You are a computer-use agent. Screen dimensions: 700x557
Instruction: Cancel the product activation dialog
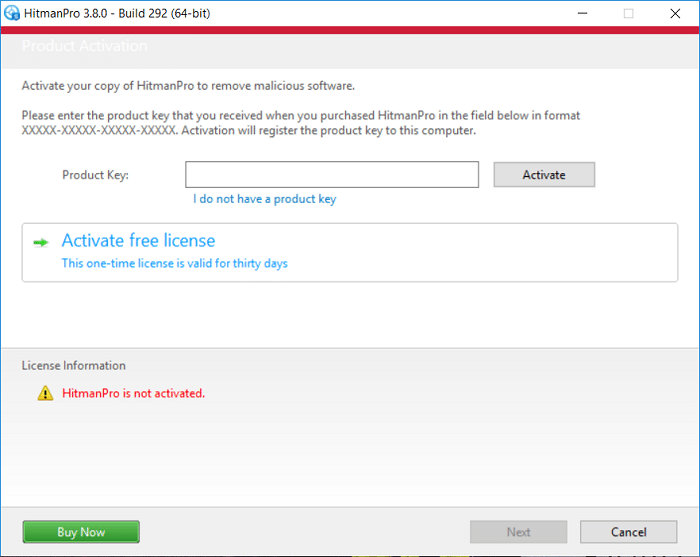(x=629, y=532)
